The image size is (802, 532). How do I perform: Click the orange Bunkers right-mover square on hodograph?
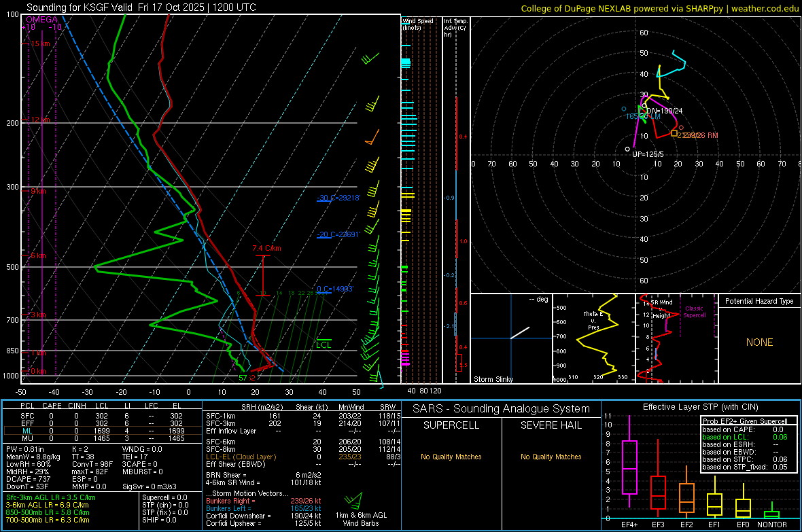(674, 134)
